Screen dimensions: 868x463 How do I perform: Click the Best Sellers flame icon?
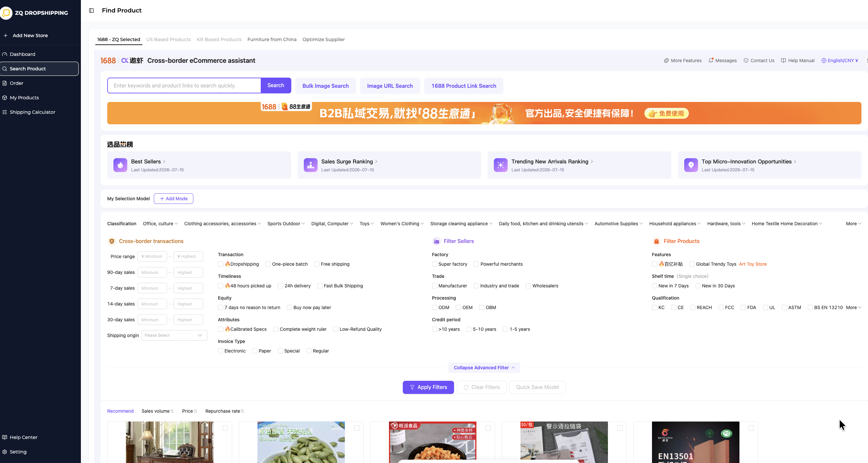(x=120, y=165)
